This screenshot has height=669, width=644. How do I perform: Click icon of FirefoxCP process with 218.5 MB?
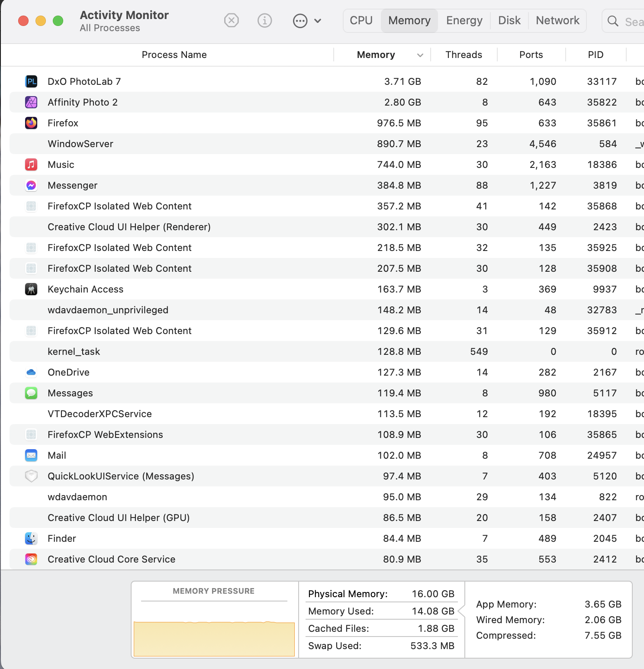coord(31,248)
